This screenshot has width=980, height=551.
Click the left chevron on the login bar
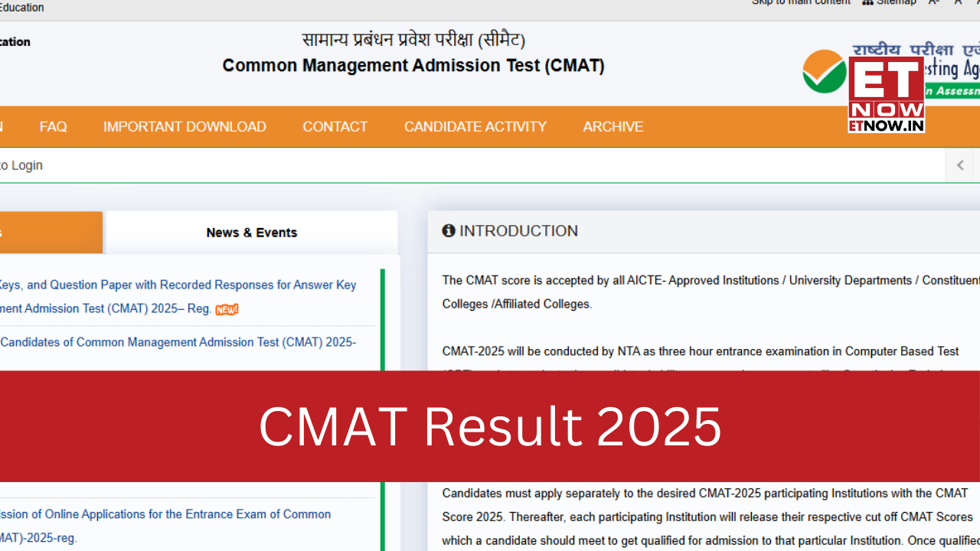tap(960, 165)
